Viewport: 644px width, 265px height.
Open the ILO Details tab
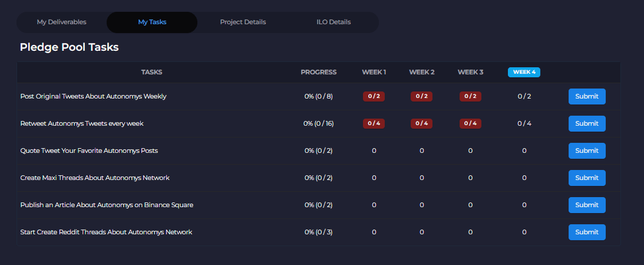click(333, 22)
